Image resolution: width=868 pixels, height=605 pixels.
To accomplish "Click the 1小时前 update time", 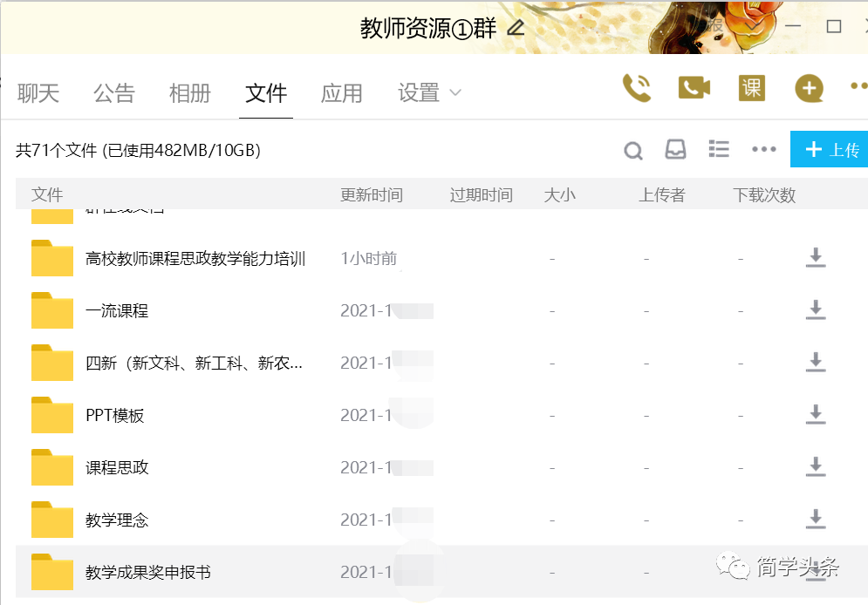I will (369, 258).
